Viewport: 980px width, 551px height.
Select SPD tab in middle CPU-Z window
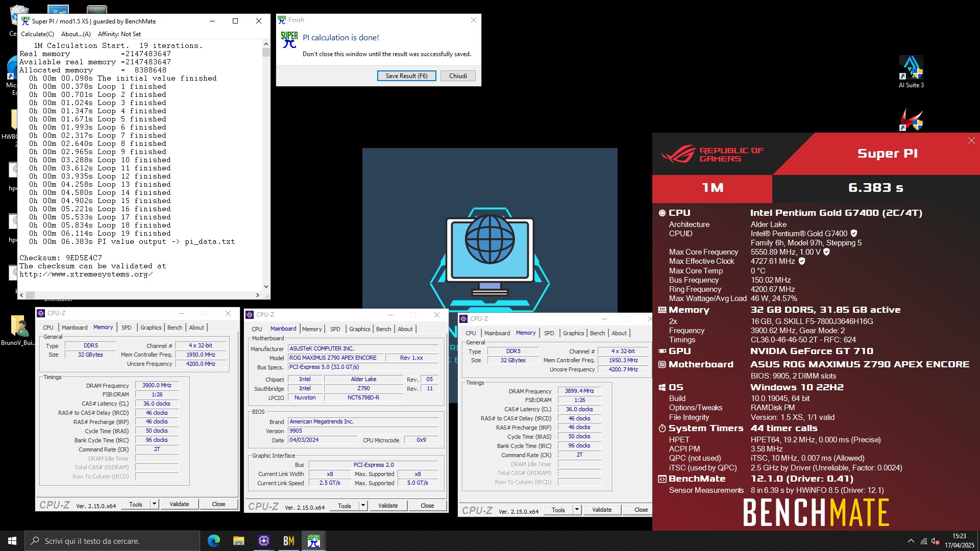click(335, 329)
